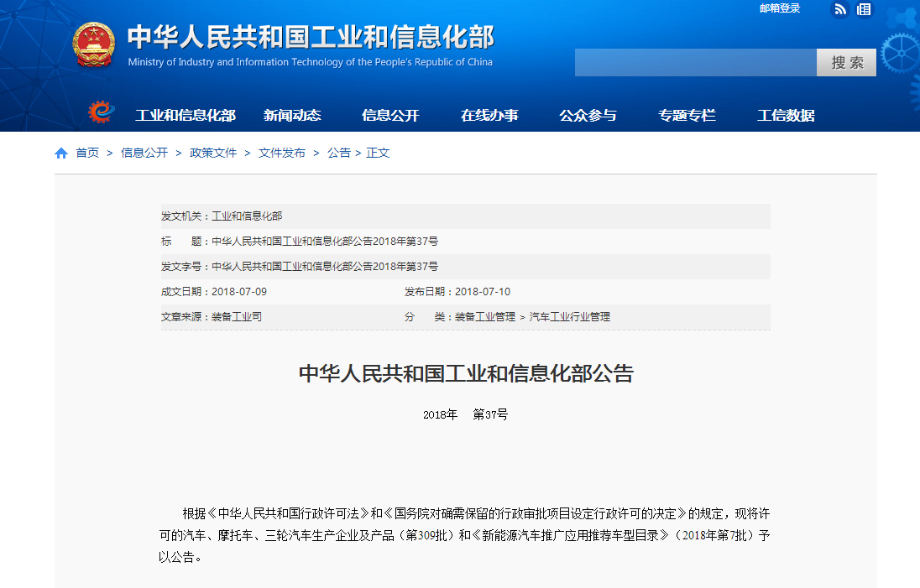Click the home icon in breadcrumb
The image size is (920, 588).
tap(61, 153)
